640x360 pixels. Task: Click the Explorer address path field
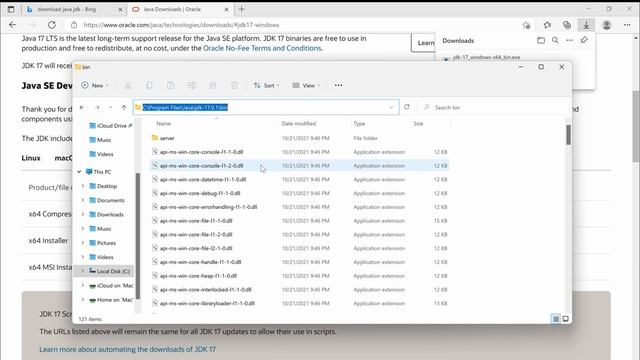click(x=266, y=107)
